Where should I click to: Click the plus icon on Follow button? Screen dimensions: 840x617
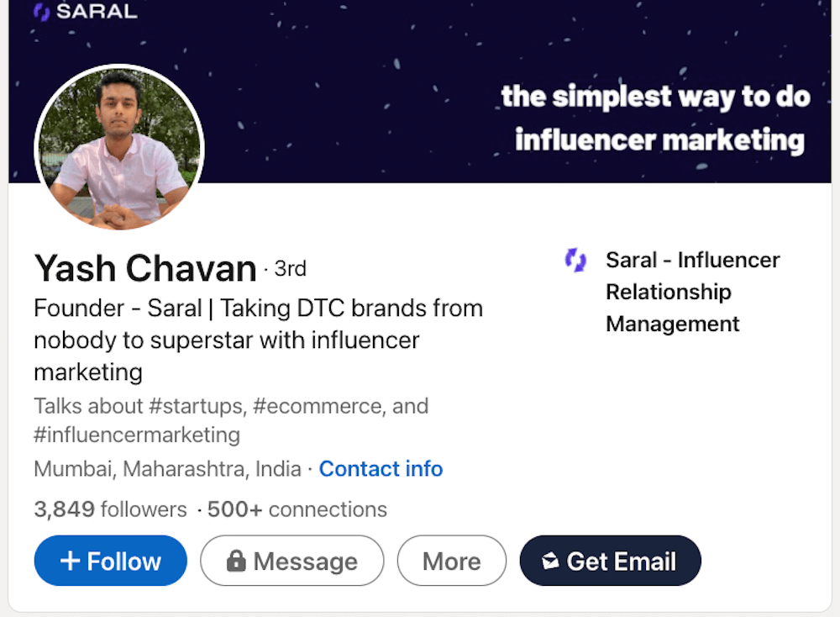(x=71, y=561)
